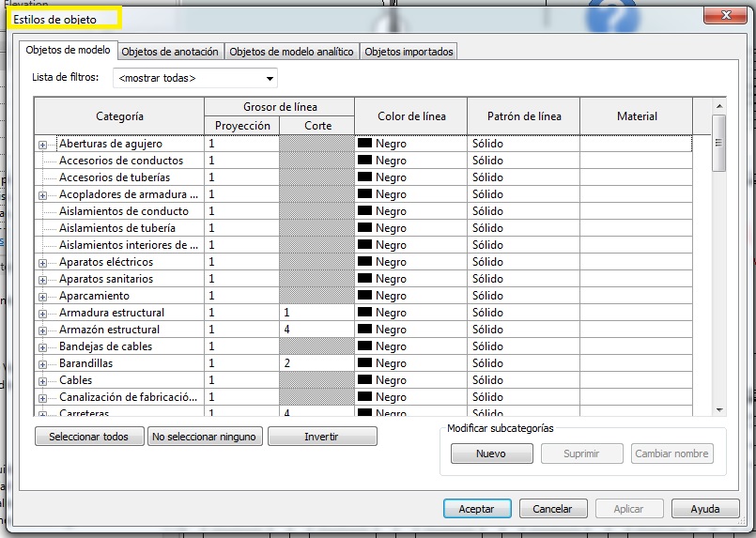This screenshot has height=538, width=756.
Task: Go to Objetos importados tab
Action: click(409, 52)
